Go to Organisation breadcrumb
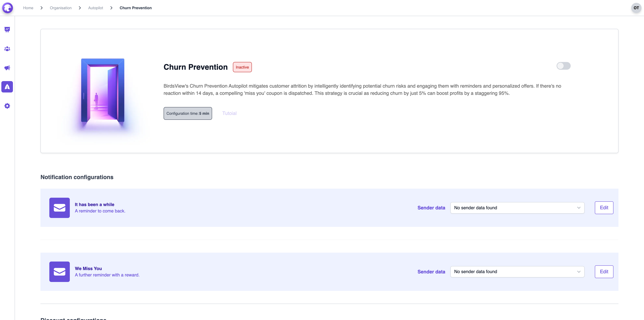Viewport: 644px width, 320px height. (61, 8)
